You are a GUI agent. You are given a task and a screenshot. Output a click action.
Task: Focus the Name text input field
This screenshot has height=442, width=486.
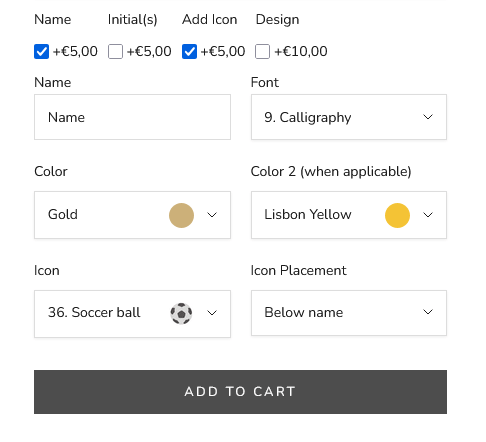132,117
